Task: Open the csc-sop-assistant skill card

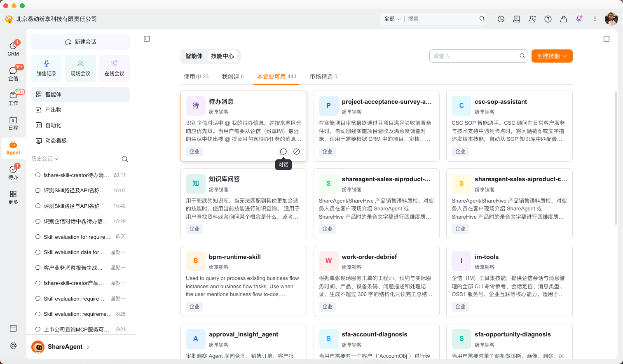Action: pyautogui.click(x=509, y=126)
